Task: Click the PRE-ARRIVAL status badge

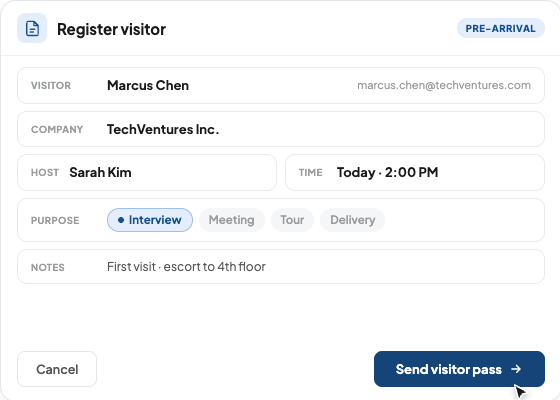Action: coord(501,28)
